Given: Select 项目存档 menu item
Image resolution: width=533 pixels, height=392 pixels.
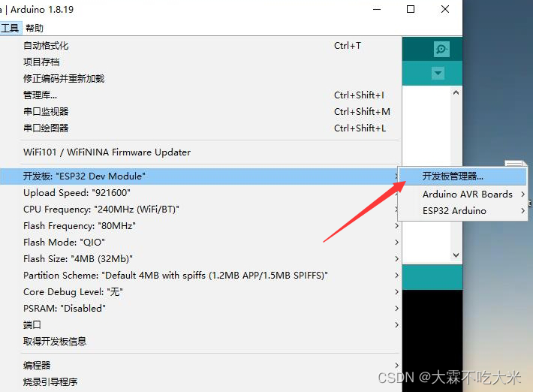Looking at the screenshot, I should tap(200, 62).
